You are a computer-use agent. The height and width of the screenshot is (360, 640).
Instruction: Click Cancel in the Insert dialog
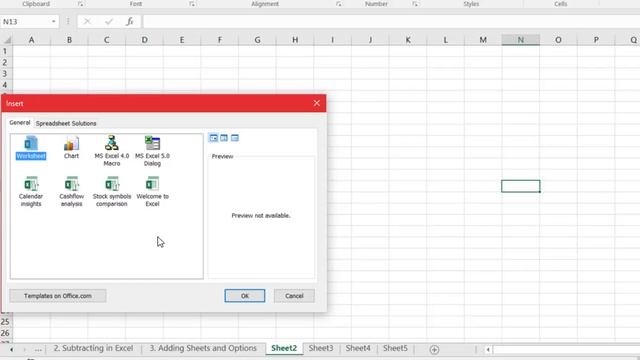pyautogui.click(x=294, y=296)
